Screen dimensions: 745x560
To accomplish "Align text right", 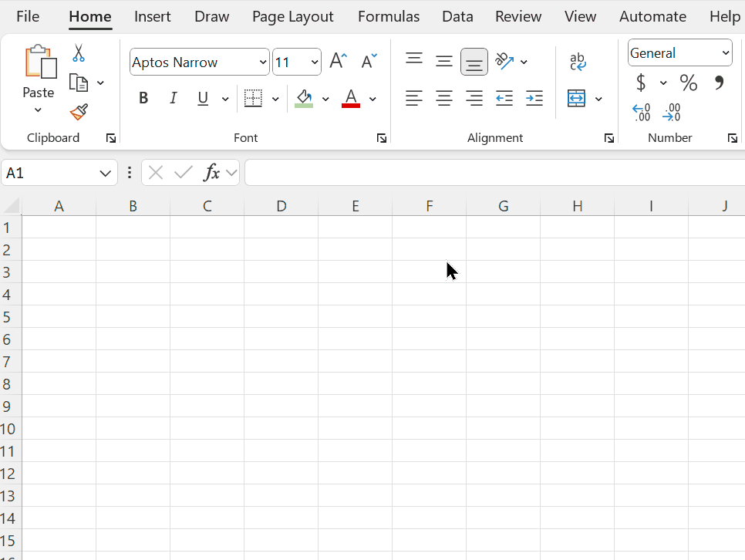I will [x=474, y=99].
